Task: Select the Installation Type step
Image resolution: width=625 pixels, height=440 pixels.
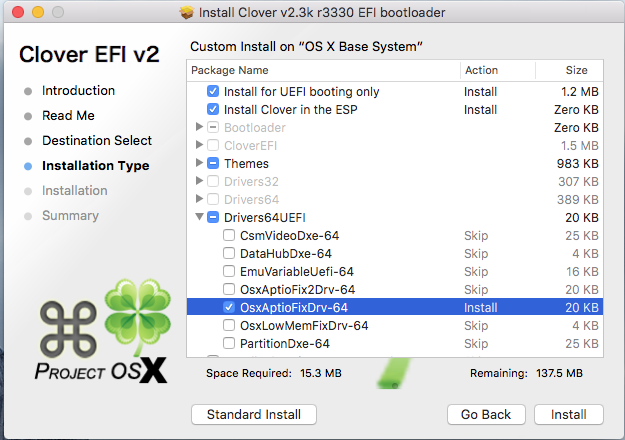Action: click(x=96, y=165)
